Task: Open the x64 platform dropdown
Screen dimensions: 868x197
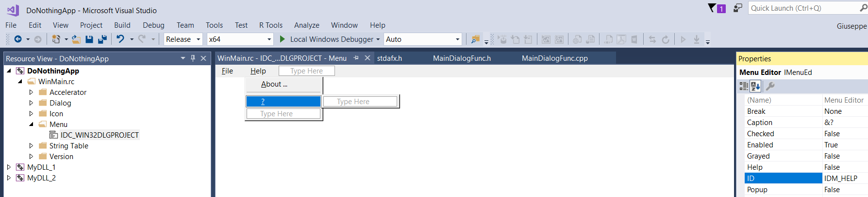Action: 269,39
